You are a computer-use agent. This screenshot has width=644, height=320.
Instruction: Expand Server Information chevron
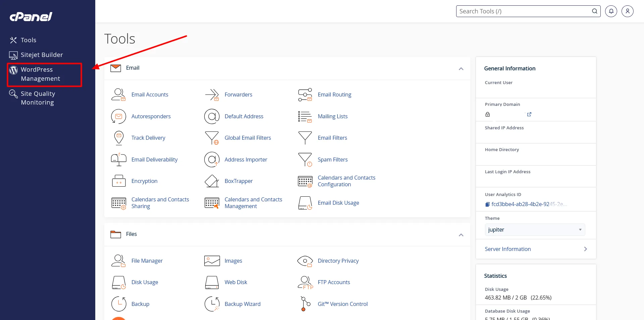[585, 249]
